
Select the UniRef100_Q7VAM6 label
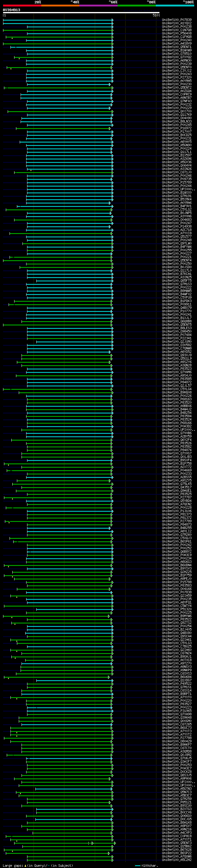177,372
